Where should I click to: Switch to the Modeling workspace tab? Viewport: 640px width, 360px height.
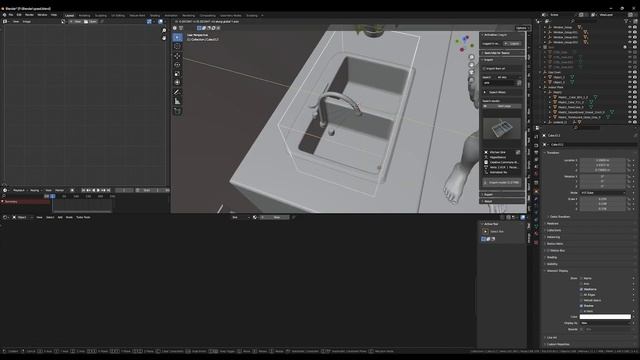84,16
